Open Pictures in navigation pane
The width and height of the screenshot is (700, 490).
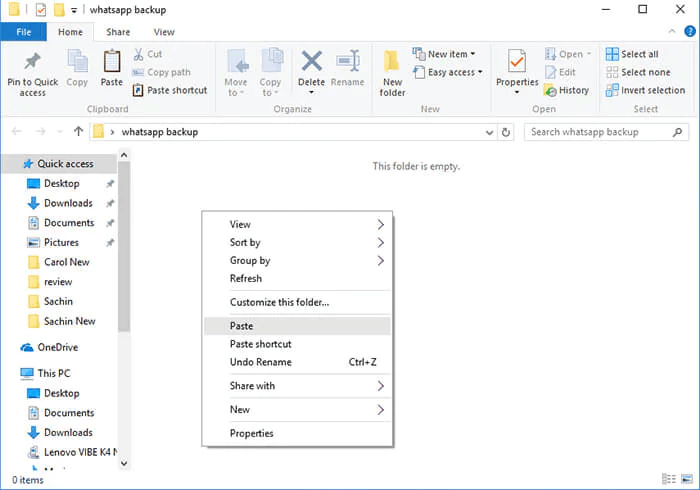(60, 242)
